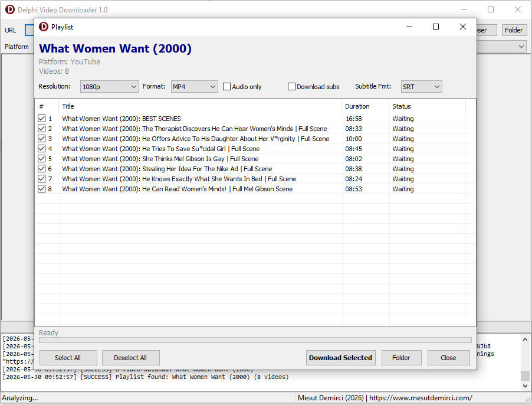Click the playlist download progress bar
Screen dimensions: 532x405
pos(255,340)
